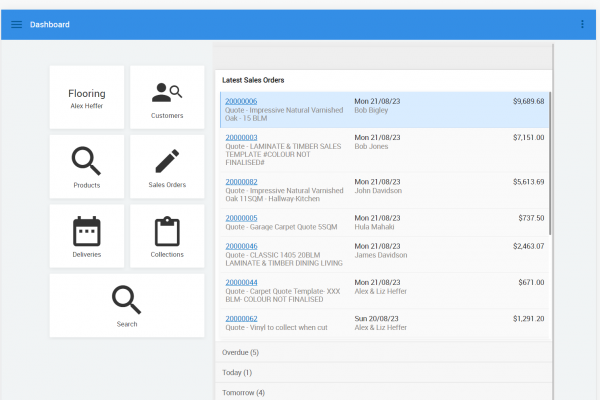Image resolution: width=600 pixels, height=400 pixels.
Task: Open sales order 20000006 link
Action: (241, 101)
